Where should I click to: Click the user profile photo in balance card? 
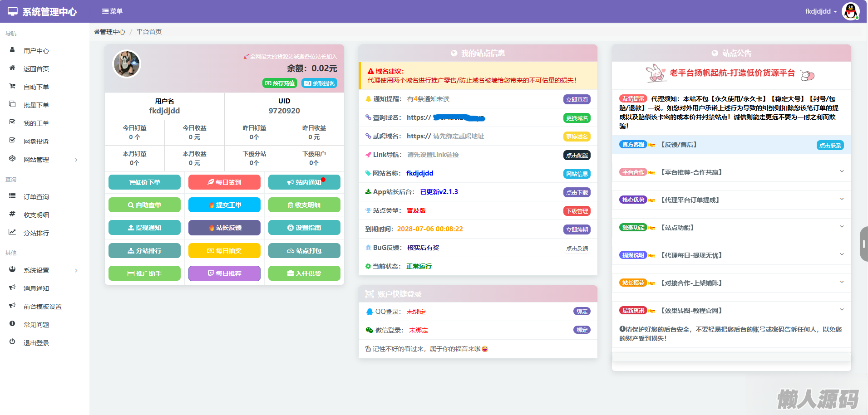(x=127, y=64)
